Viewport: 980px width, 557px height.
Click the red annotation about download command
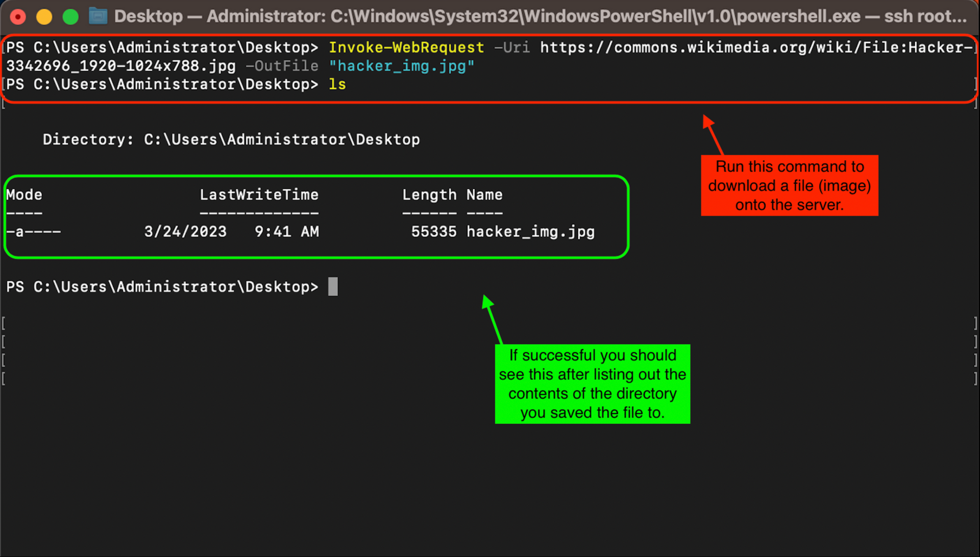coord(789,186)
